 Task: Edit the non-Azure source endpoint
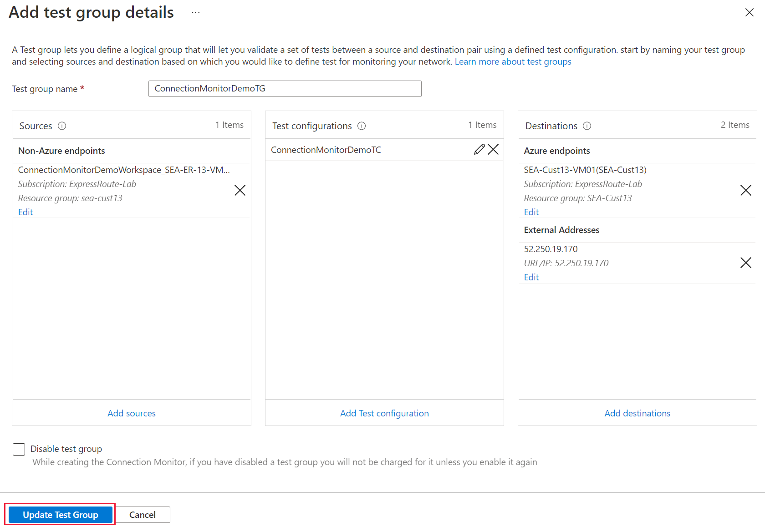click(x=25, y=212)
